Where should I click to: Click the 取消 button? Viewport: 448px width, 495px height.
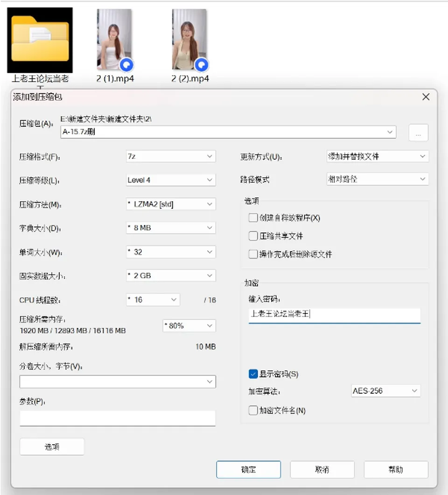click(322, 469)
